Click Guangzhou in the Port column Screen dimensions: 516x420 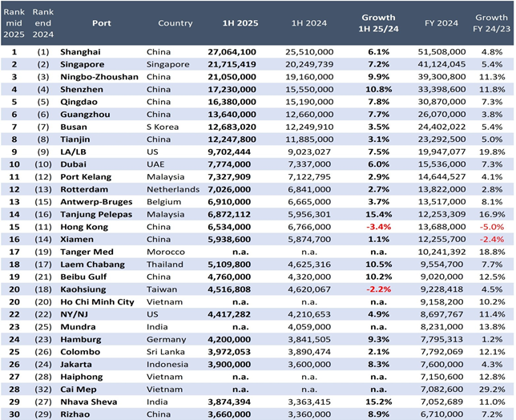[x=85, y=114]
